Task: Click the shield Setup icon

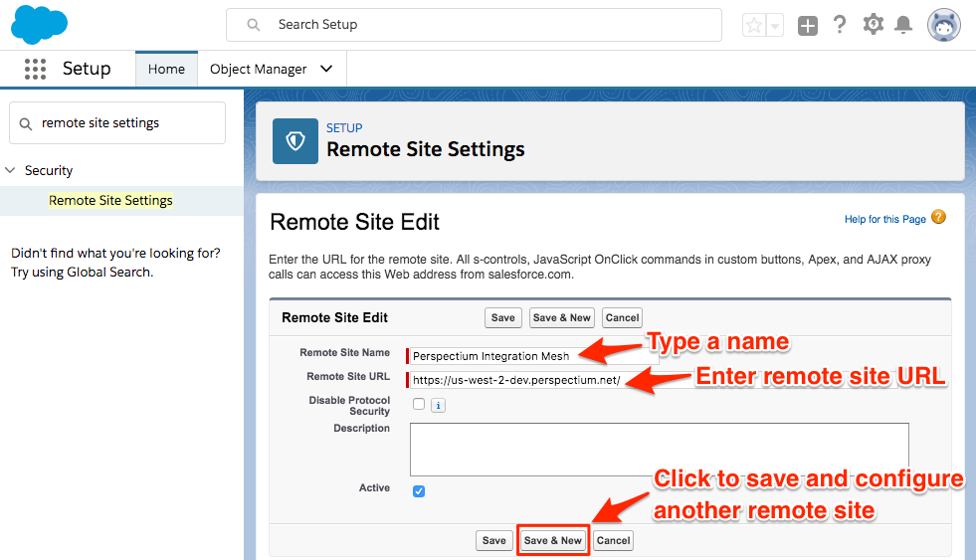Action: click(x=295, y=141)
